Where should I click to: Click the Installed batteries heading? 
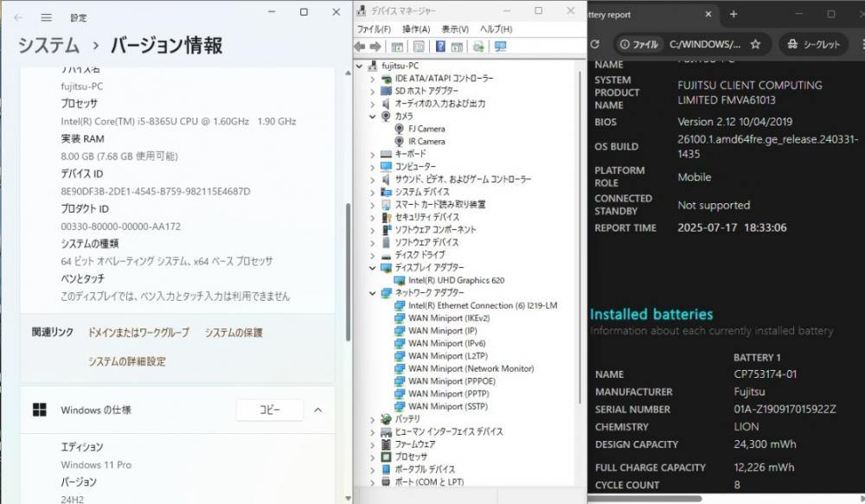(651, 315)
